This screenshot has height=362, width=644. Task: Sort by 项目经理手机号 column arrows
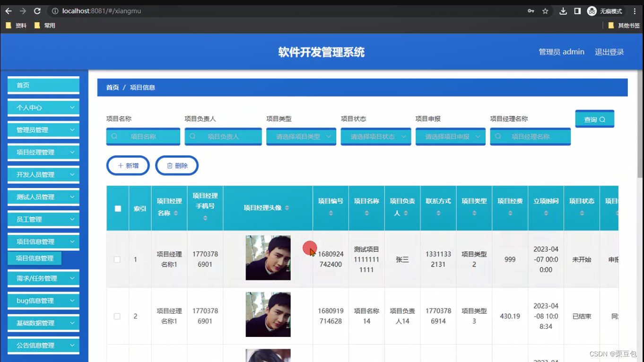205,218
